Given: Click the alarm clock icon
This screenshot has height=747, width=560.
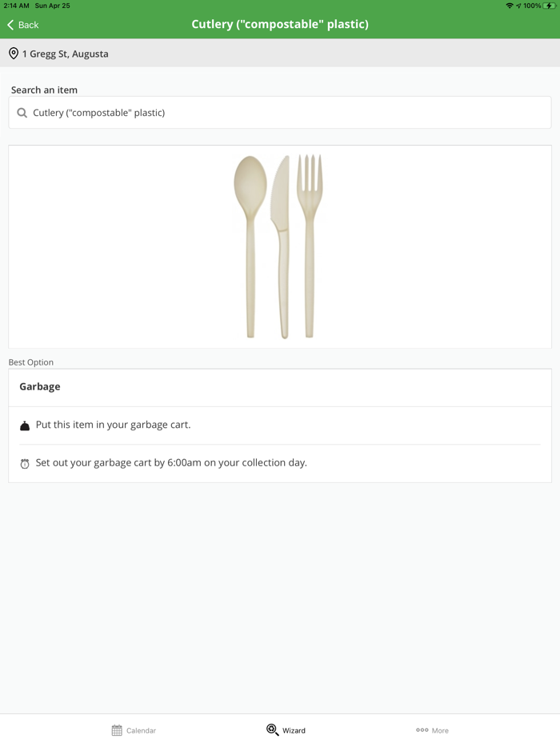Looking at the screenshot, I should [25, 464].
